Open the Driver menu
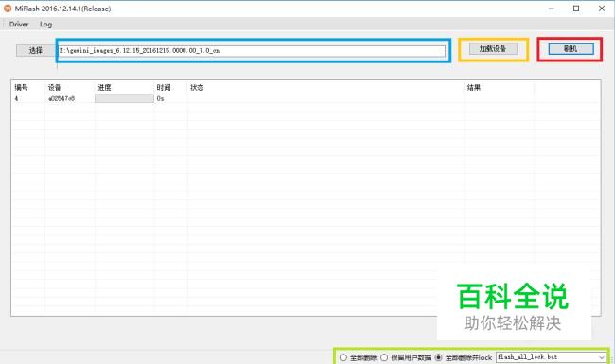Viewport: 615px width, 364px height. [x=19, y=25]
